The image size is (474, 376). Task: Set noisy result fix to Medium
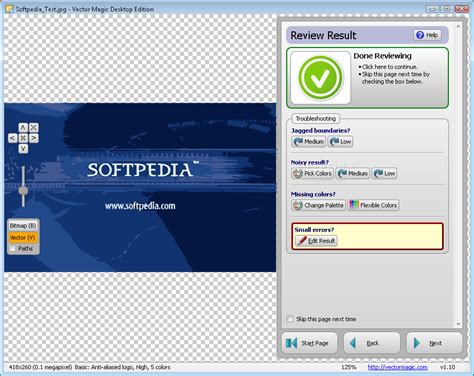(x=353, y=173)
